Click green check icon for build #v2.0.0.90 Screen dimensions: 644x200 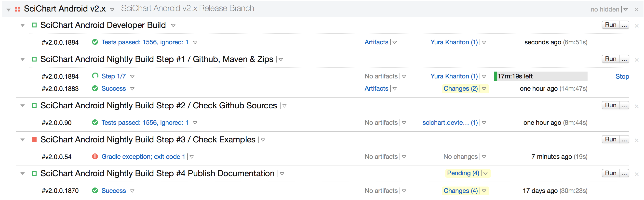[x=95, y=122]
